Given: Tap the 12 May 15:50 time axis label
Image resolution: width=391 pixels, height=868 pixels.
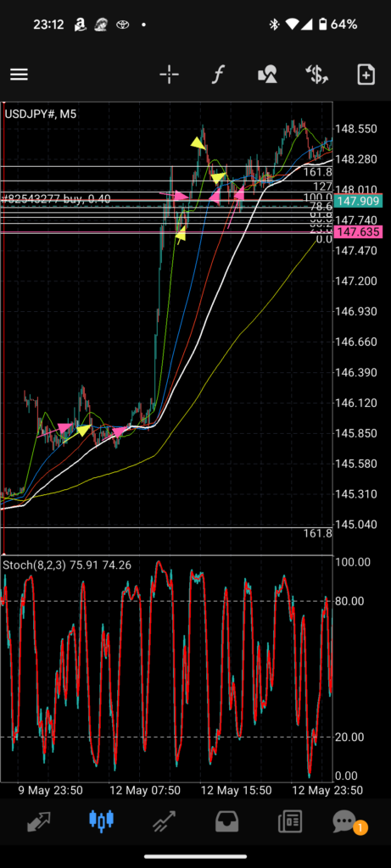Looking at the screenshot, I should pos(236,790).
